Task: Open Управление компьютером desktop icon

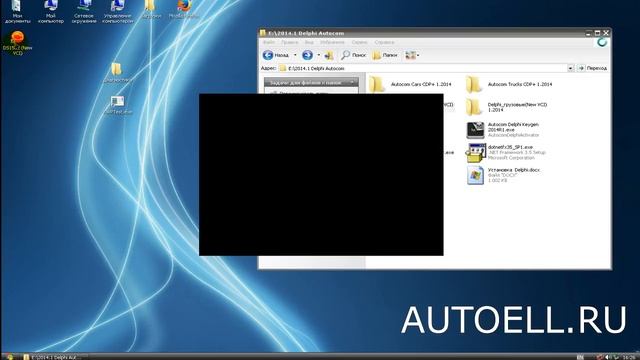Action: click(118, 11)
